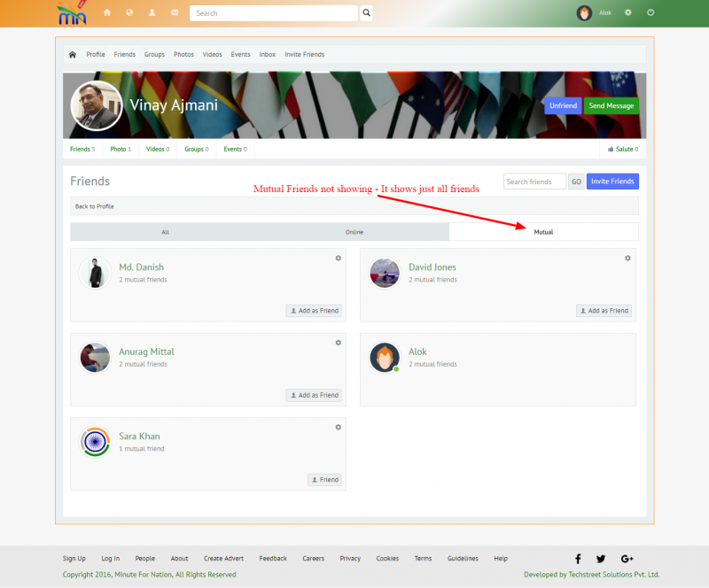Select the Mutual friends tab
The width and height of the screenshot is (709, 588).
coord(543,232)
